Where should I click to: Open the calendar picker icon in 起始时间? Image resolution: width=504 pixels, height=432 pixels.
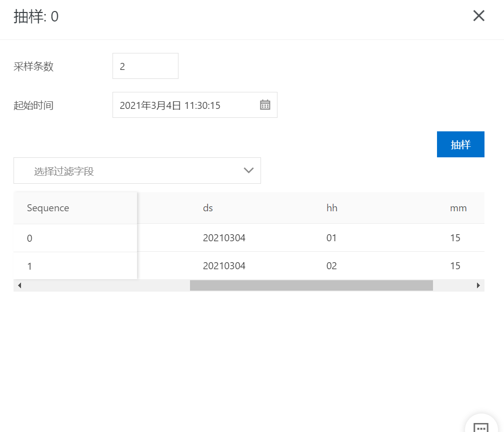click(265, 105)
